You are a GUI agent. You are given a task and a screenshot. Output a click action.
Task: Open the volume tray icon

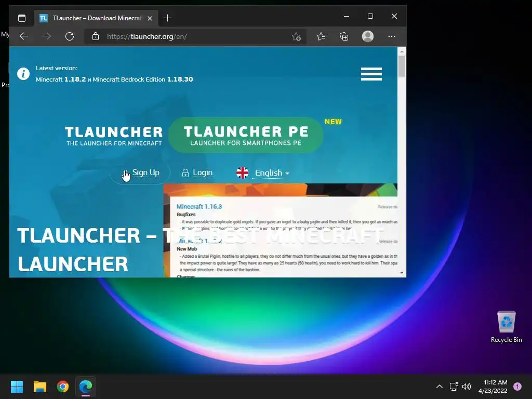pyautogui.click(x=467, y=387)
